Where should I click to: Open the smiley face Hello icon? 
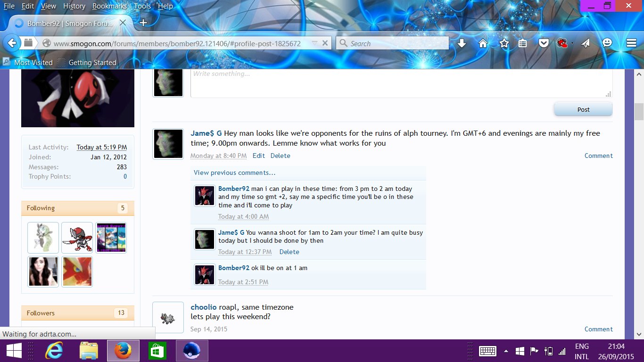point(607,43)
